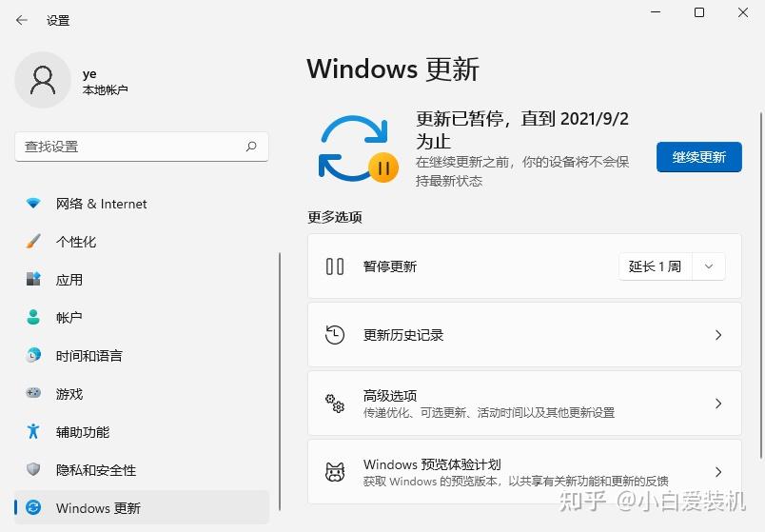Select the 暂停更新 label
This screenshot has width=765, height=532.
point(390,266)
